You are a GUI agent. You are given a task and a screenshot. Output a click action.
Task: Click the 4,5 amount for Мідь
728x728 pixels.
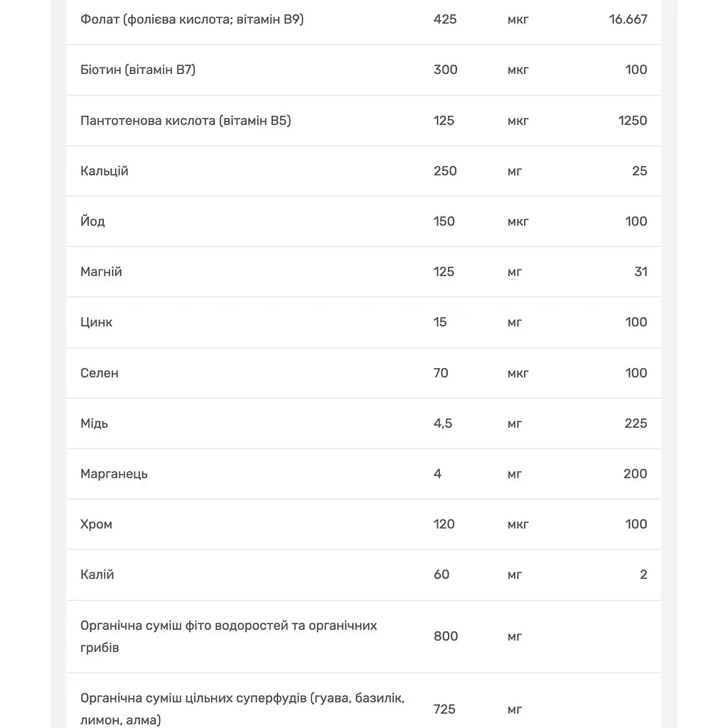click(x=443, y=424)
